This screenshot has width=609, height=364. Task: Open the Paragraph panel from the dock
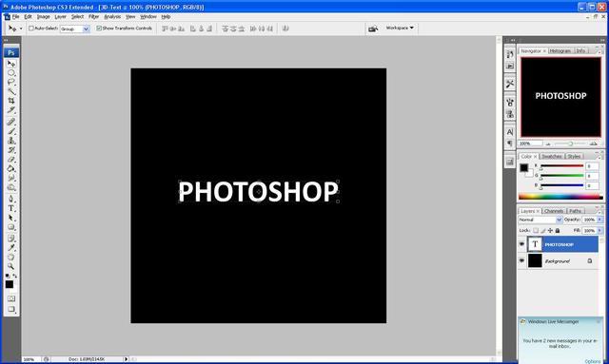coord(510,144)
